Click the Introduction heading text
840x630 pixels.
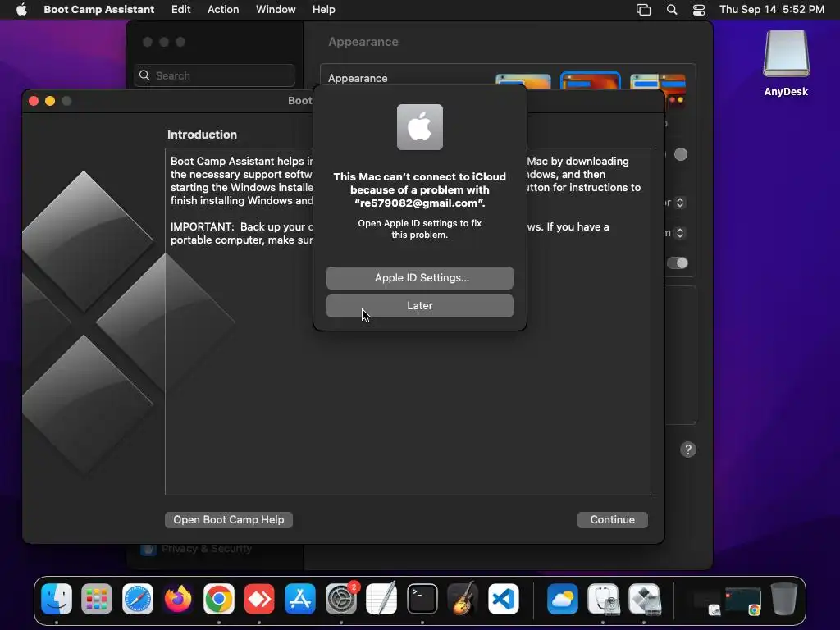tap(202, 135)
